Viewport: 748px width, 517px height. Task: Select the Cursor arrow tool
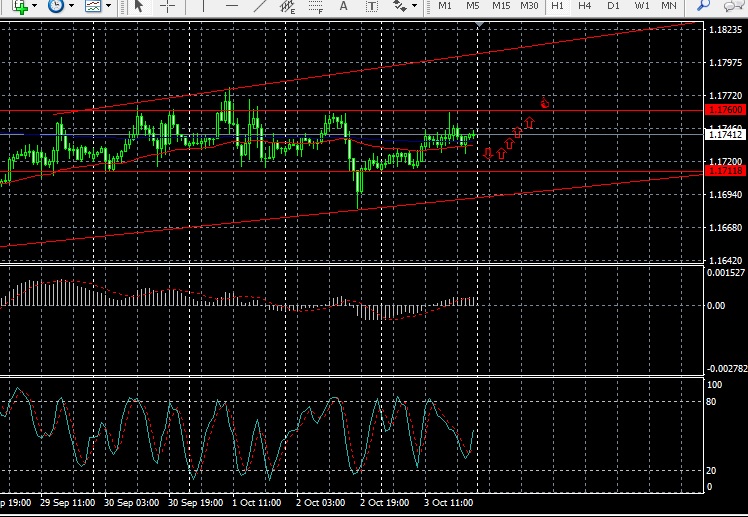139,6
